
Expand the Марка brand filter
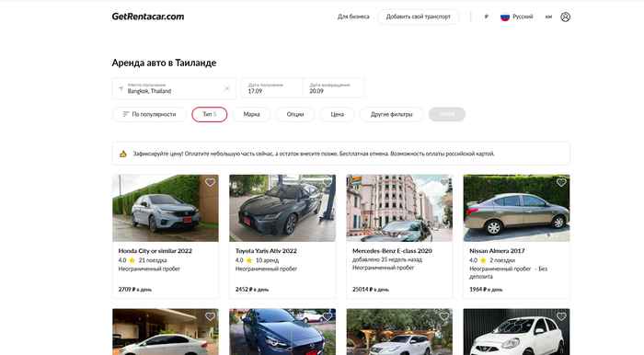251,114
